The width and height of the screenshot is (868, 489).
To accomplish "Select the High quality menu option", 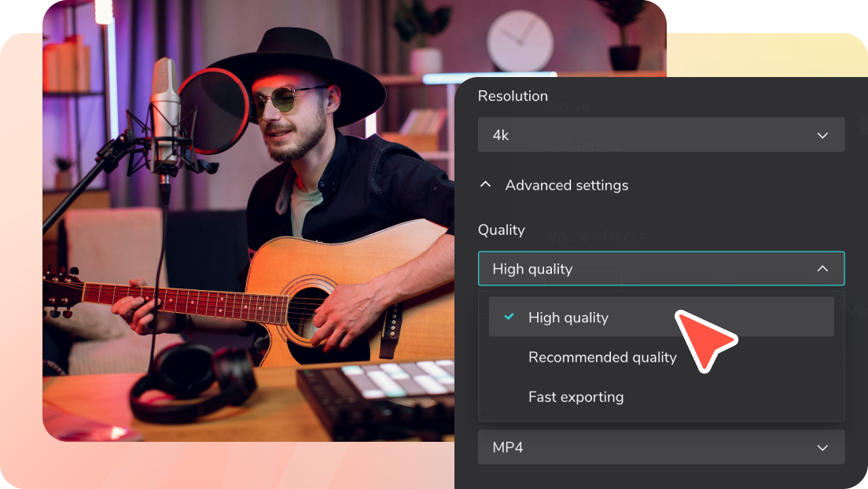I will coord(661,317).
